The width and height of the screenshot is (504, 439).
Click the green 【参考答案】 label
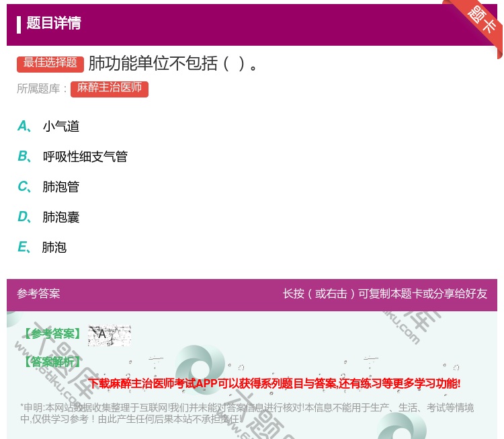pyautogui.click(x=51, y=334)
